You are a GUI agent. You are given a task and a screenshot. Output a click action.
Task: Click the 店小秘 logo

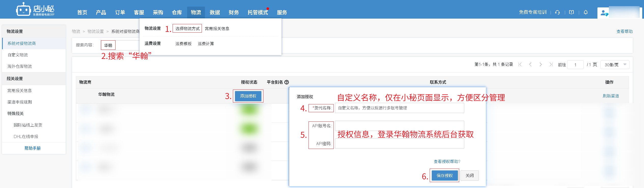tap(35, 10)
